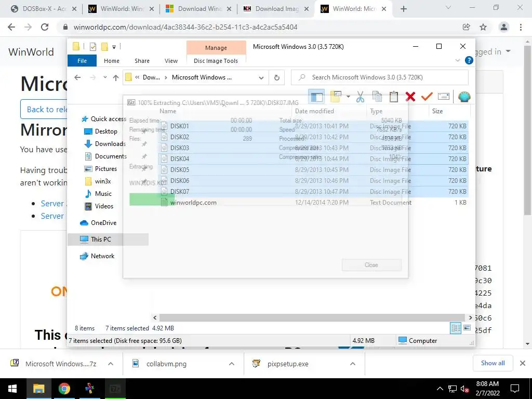Viewport: 532px width, 399px height.
Task: Click the Paste clipboard icon in Explorer toolbar
Action: [x=394, y=97]
